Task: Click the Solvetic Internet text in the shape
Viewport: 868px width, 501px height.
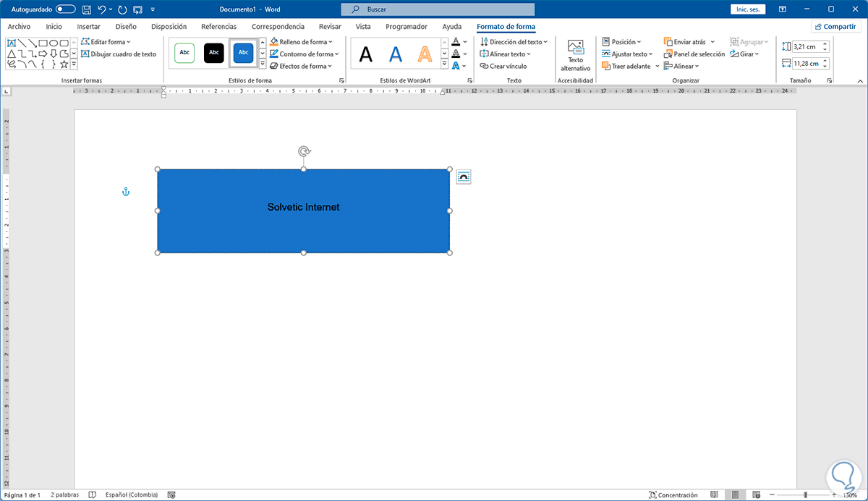Action: [x=303, y=207]
